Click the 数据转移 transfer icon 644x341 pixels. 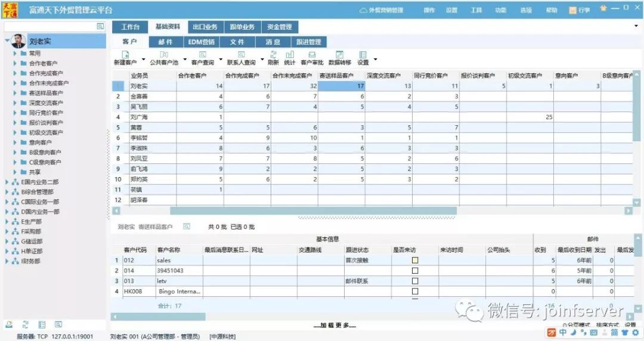pyautogui.click(x=340, y=55)
